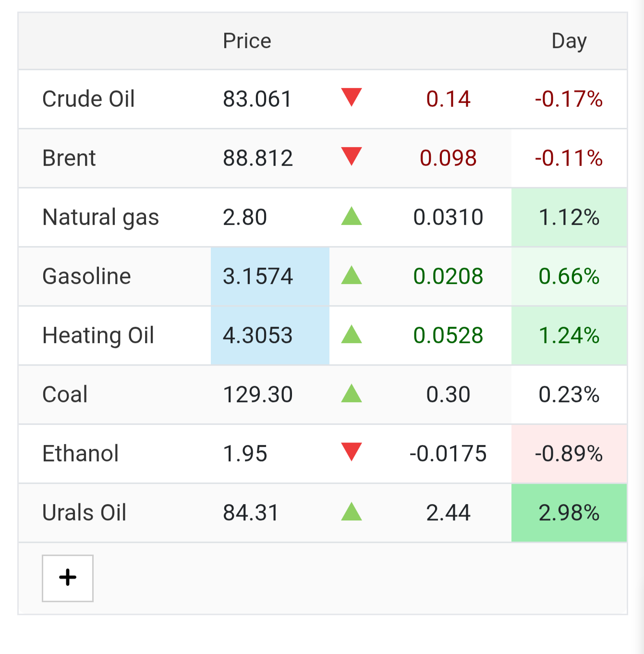Click the green up arrow for Natural gas
644x654 pixels.
pos(352,216)
